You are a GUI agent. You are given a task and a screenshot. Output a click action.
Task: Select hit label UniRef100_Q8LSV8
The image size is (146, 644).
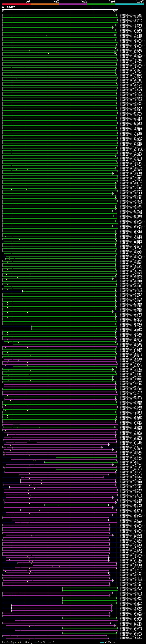tap(131, 588)
